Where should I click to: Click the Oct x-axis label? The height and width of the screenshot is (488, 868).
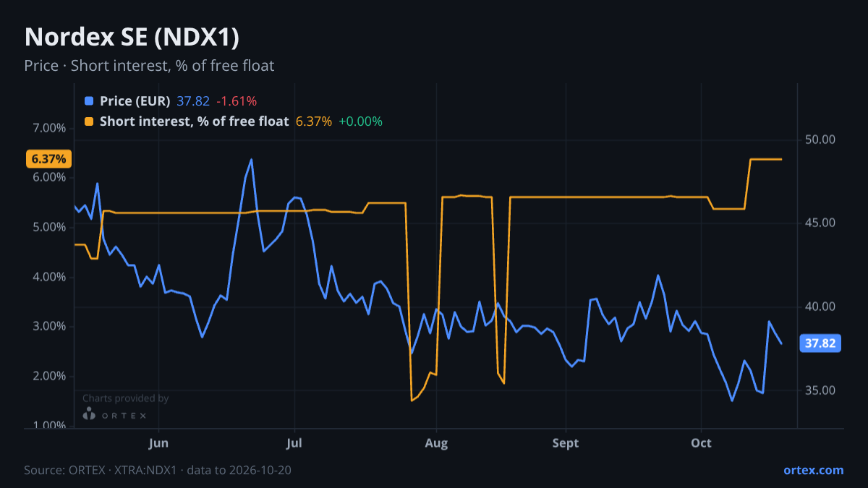point(701,442)
